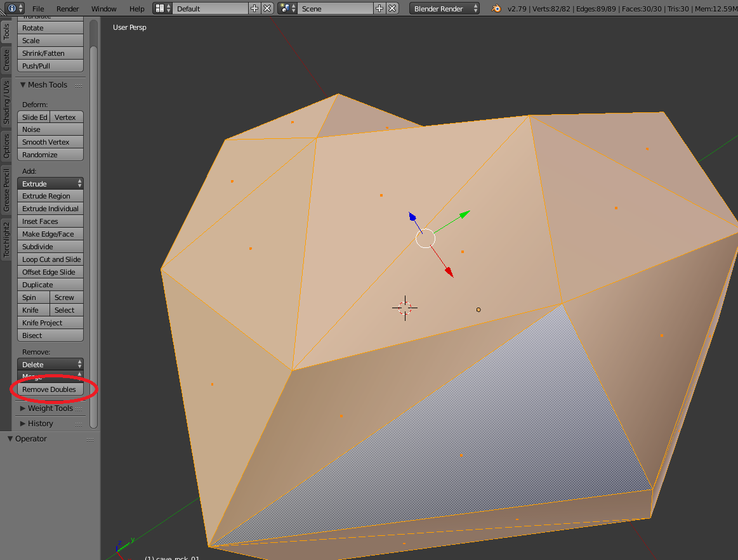Open the screen layout browse icon

pos(162,9)
